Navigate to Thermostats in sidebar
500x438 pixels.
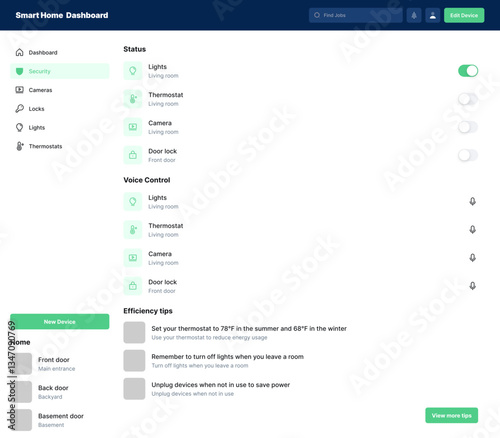(x=60, y=146)
